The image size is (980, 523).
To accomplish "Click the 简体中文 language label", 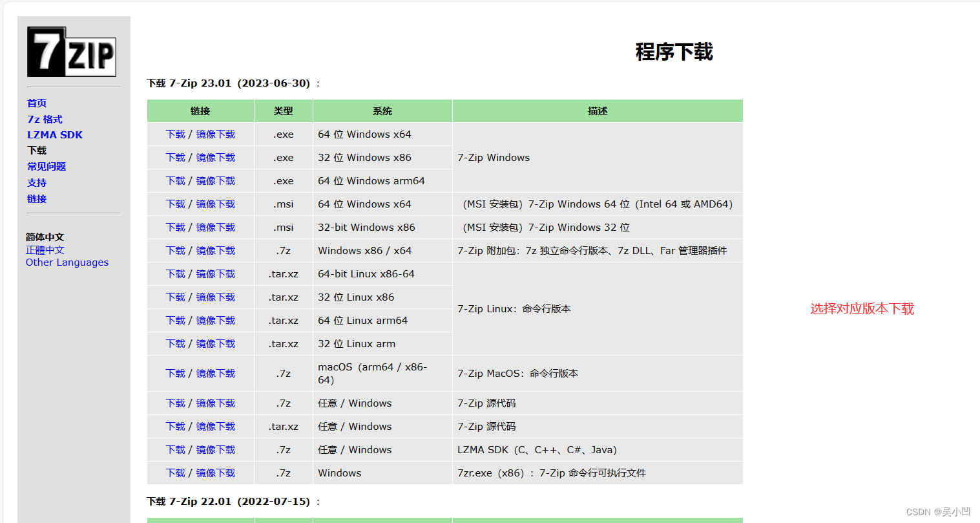I will tap(45, 237).
